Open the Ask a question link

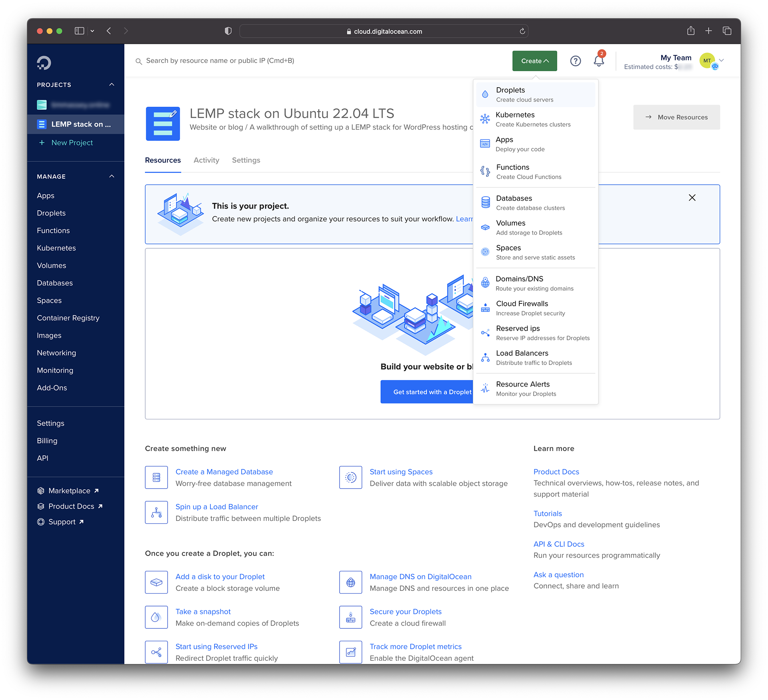[558, 574]
